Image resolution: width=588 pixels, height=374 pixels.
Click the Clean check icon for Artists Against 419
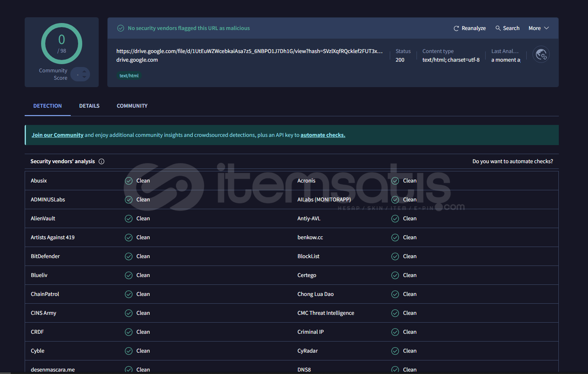129,238
